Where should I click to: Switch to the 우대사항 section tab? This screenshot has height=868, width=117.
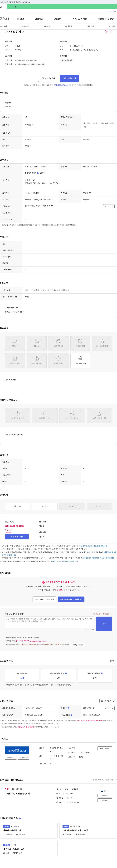tap(47, 26)
